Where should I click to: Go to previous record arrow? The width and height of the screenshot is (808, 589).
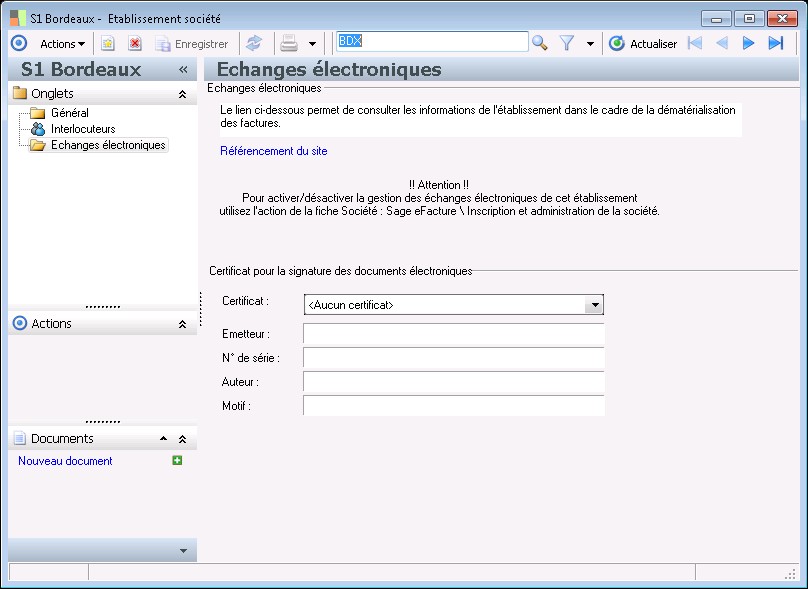tap(722, 43)
